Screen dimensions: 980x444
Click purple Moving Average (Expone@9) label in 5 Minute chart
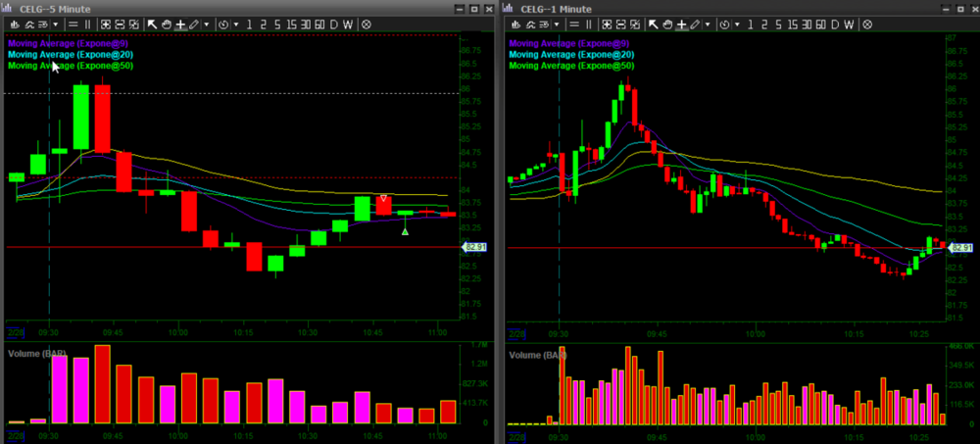click(x=68, y=44)
